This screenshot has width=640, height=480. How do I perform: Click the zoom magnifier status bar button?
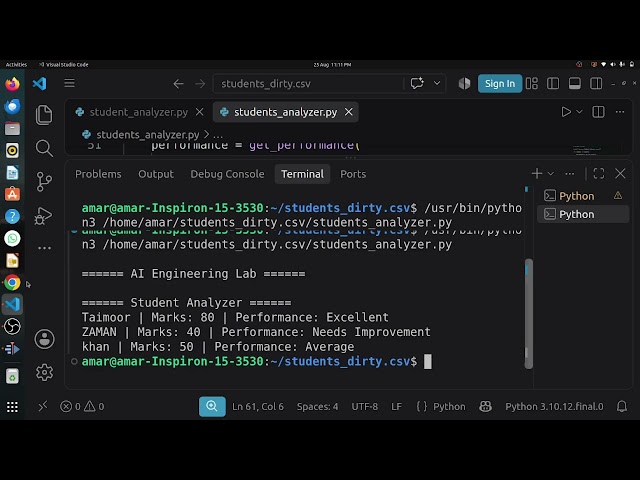(x=212, y=407)
